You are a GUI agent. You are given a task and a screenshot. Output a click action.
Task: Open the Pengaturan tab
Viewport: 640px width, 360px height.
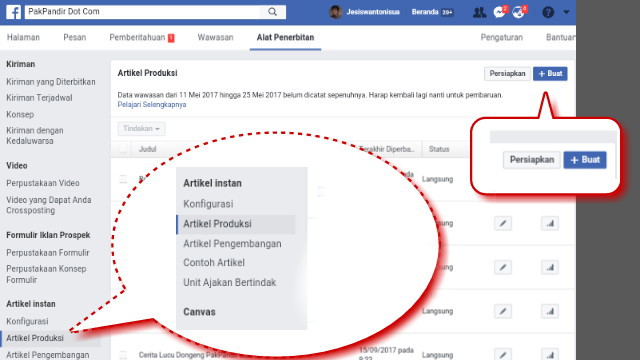tap(502, 38)
